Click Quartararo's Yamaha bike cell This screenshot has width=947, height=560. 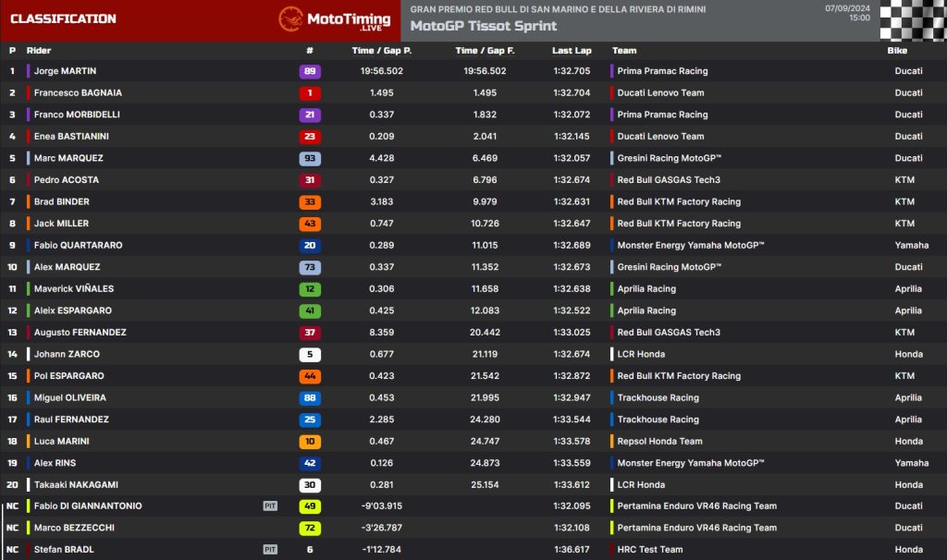pos(912,245)
